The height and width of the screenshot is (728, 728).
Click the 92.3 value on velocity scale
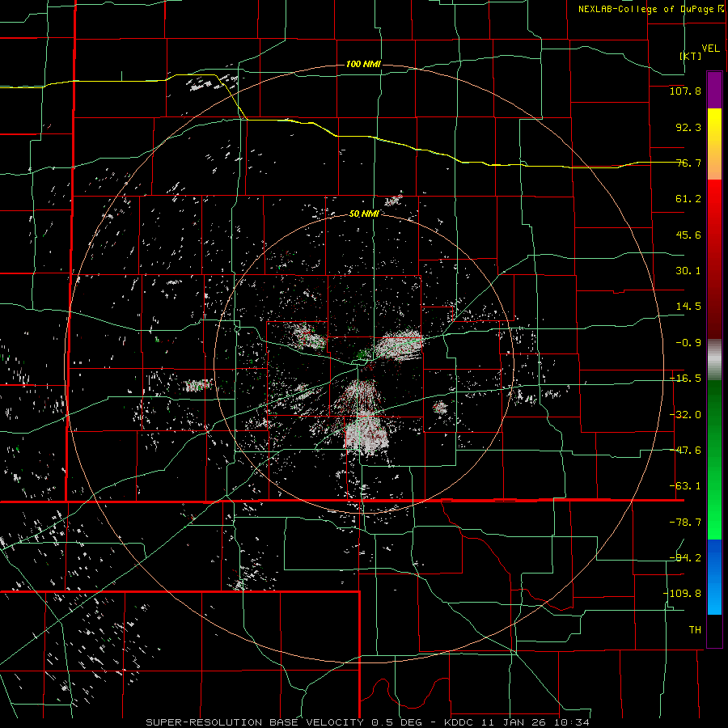688,127
